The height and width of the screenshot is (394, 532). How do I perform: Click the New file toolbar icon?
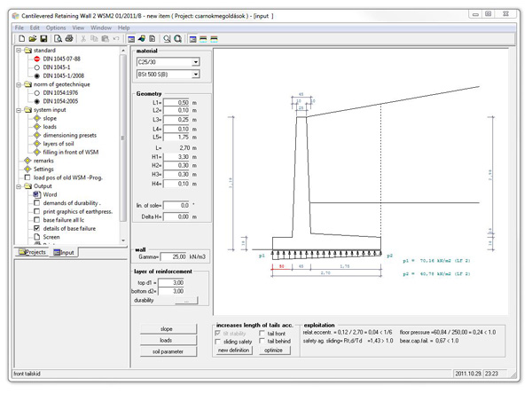[x=20, y=39]
